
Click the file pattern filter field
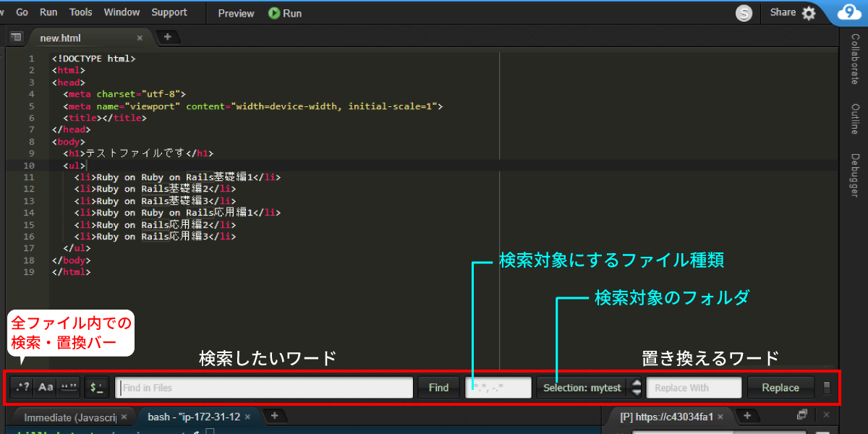pyautogui.click(x=498, y=388)
